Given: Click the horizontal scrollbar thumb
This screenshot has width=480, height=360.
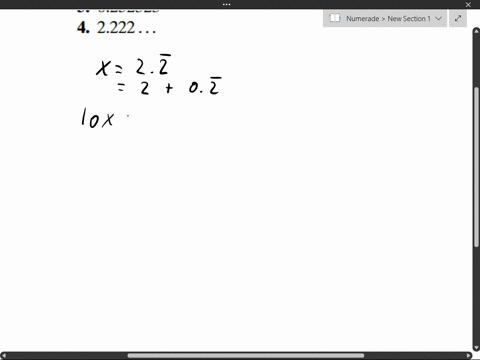Looking at the screenshot, I should point(246,356).
